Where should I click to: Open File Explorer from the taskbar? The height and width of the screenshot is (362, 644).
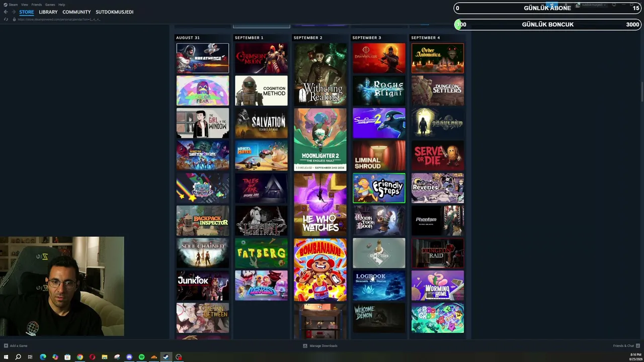pos(105,357)
